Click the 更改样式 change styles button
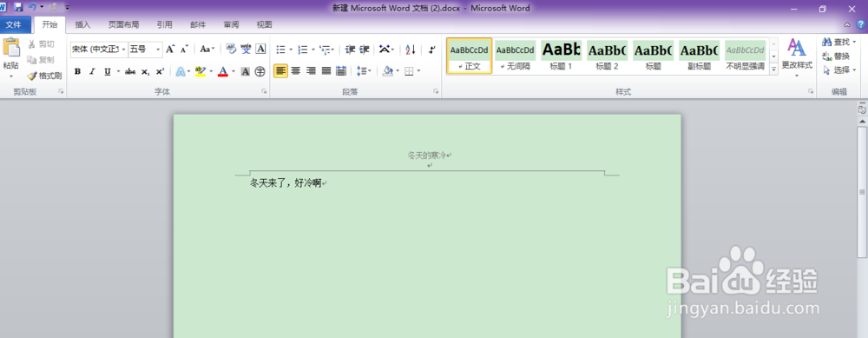 click(797, 57)
